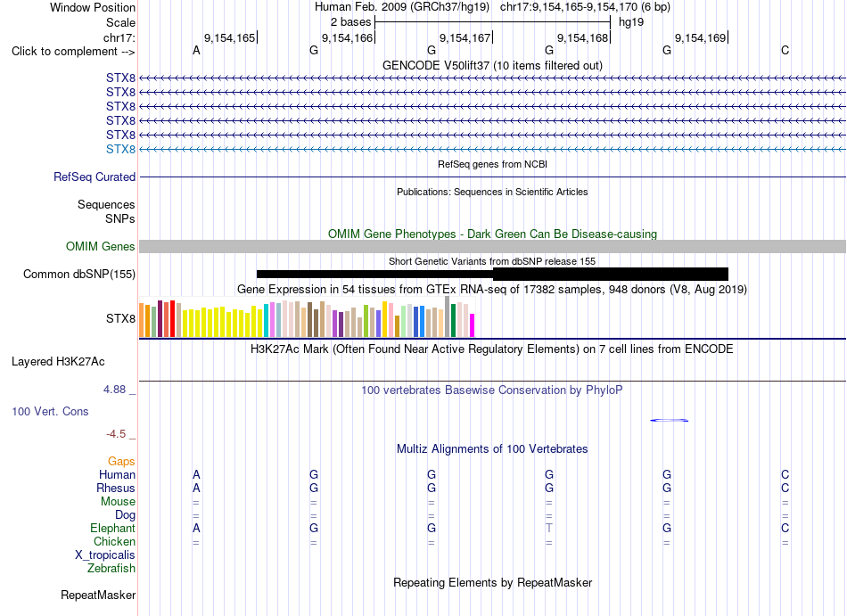Click the SNPs track label

tap(120, 218)
